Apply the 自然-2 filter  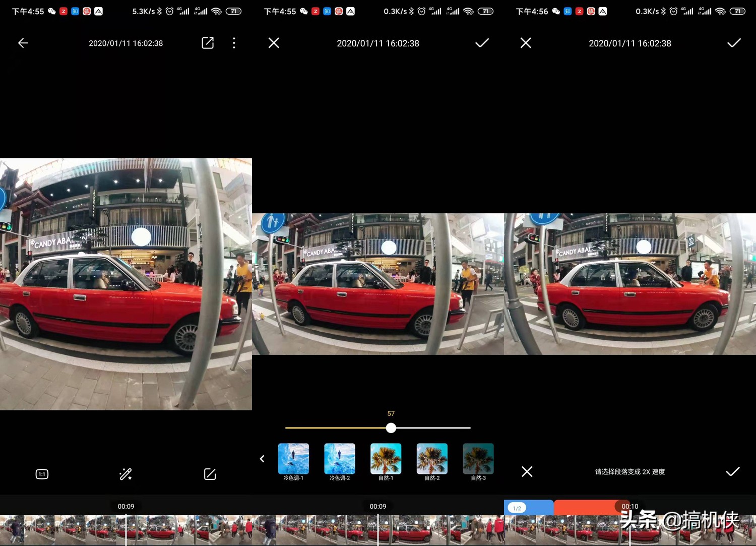point(431,458)
